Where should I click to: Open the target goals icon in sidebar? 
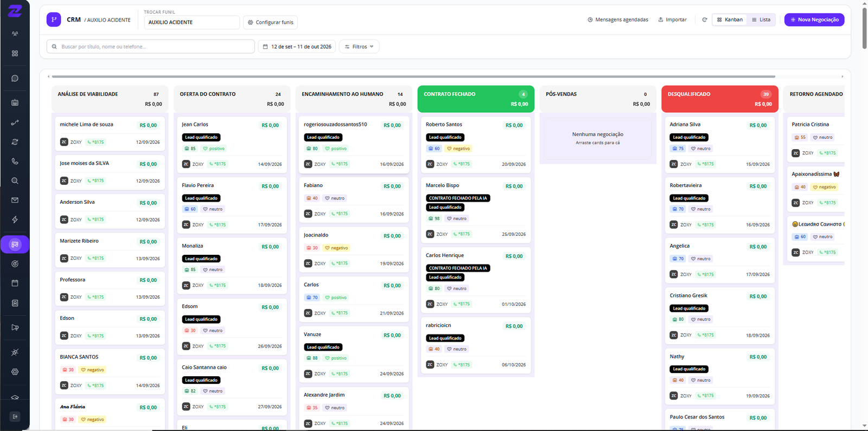click(x=15, y=264)
